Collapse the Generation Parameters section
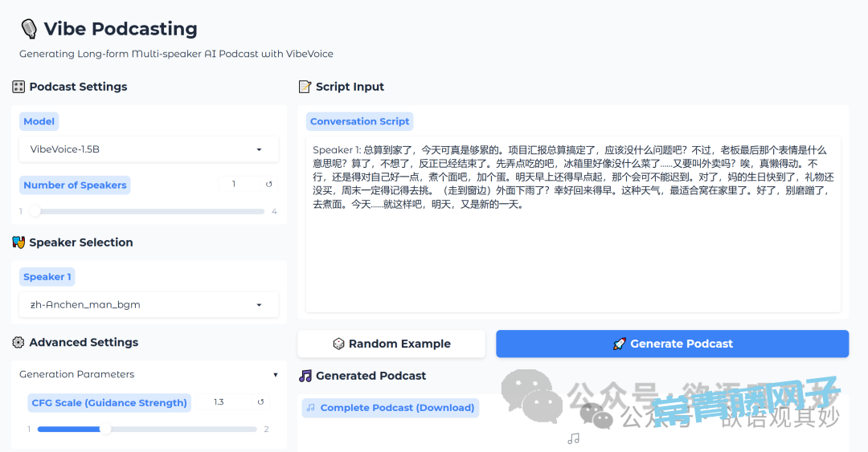This screenshot has width=868, height=452. pos(276,375)
